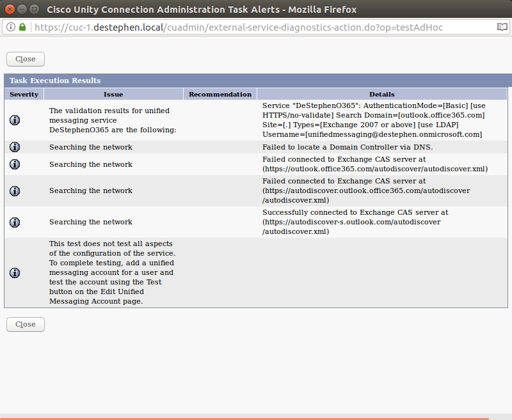Click the info icon for the autodiscover.outlook.office365.com failure row
The height and width of the screenshot is (420, 512).
tap(15, 191)
